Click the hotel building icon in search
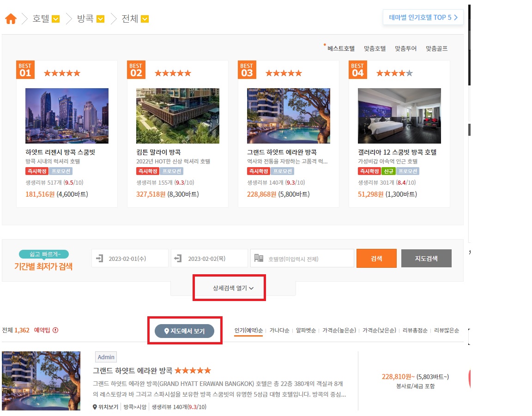This screenshot has height=416, width=532. 259,258
